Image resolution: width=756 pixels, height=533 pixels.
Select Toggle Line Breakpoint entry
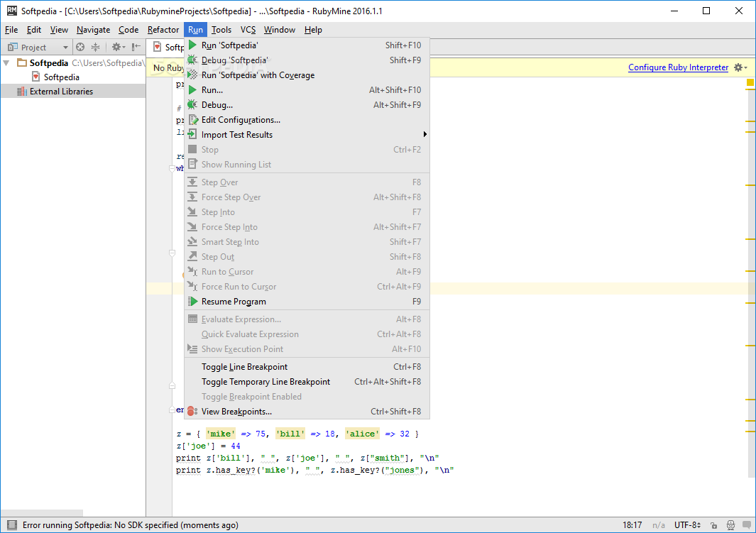pos(307,367)
